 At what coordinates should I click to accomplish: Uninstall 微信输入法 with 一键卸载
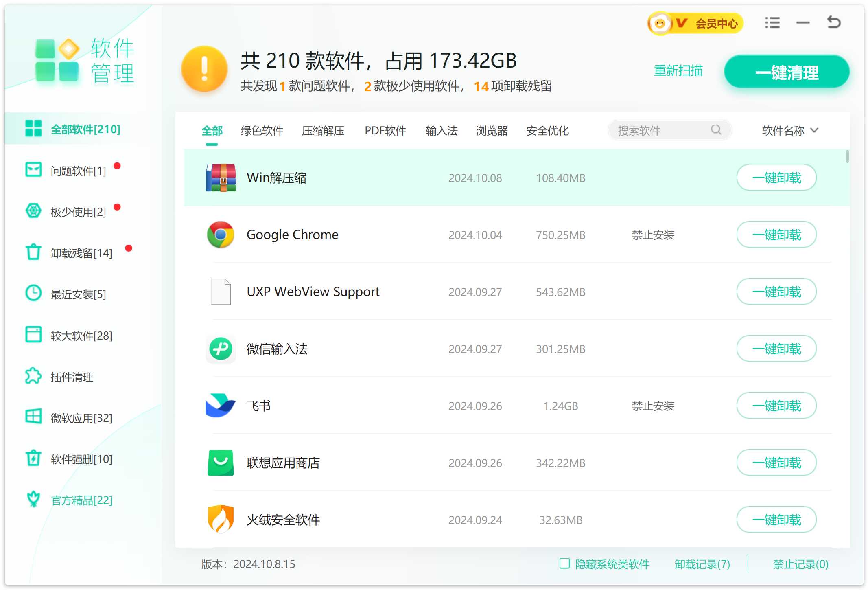click(x=776, y=349)
